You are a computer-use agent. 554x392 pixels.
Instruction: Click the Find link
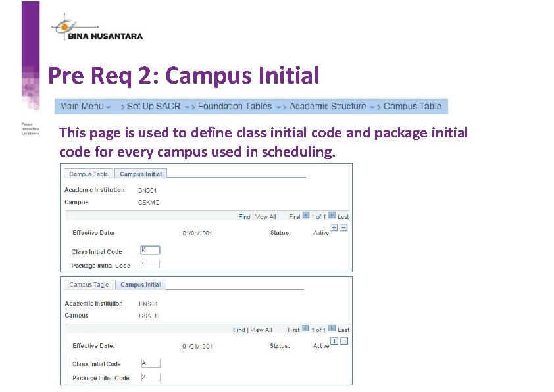pyautogui.click(x=244, y=216)
